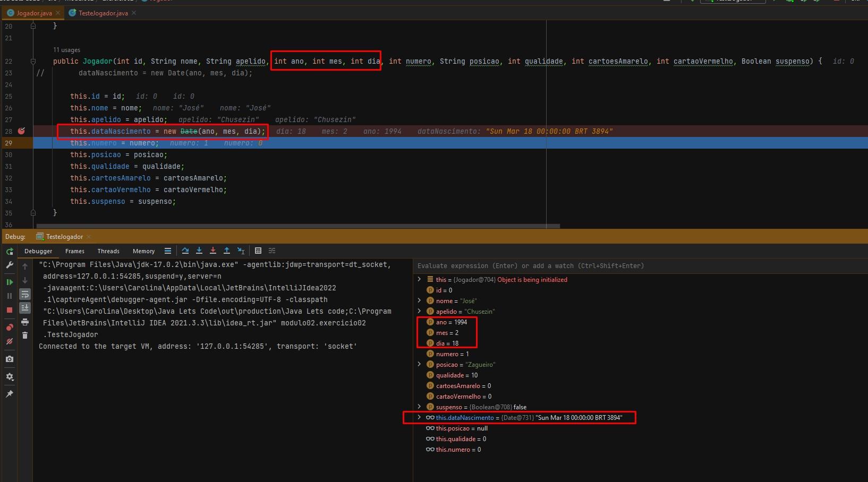This screenshot has width=868, height=482.
Task: Expand the 'this' variable node
Action: pyautogui.click(x=419, y=279)
